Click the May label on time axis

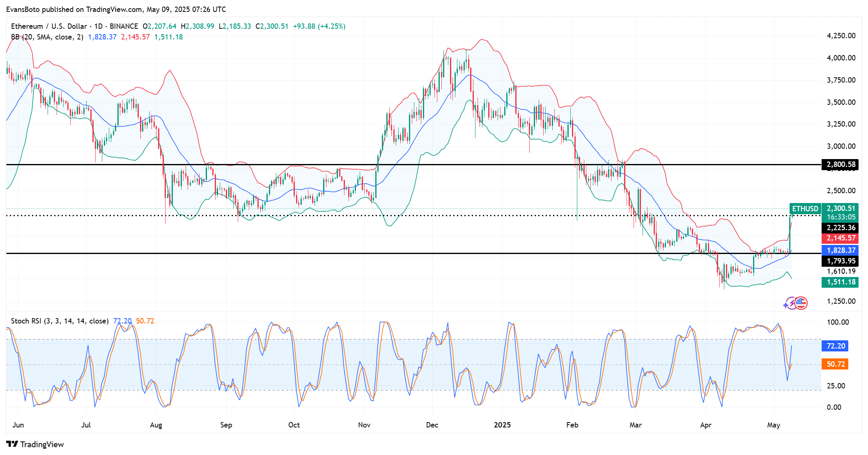(x=773, y=425)
